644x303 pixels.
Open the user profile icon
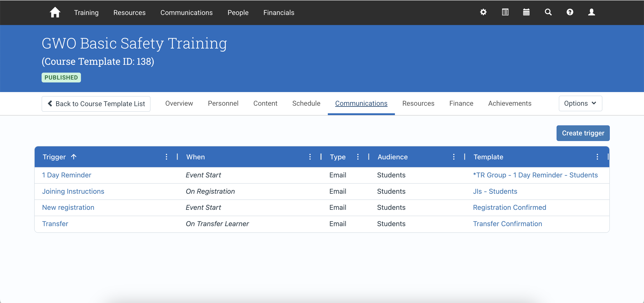coord(591,12)
